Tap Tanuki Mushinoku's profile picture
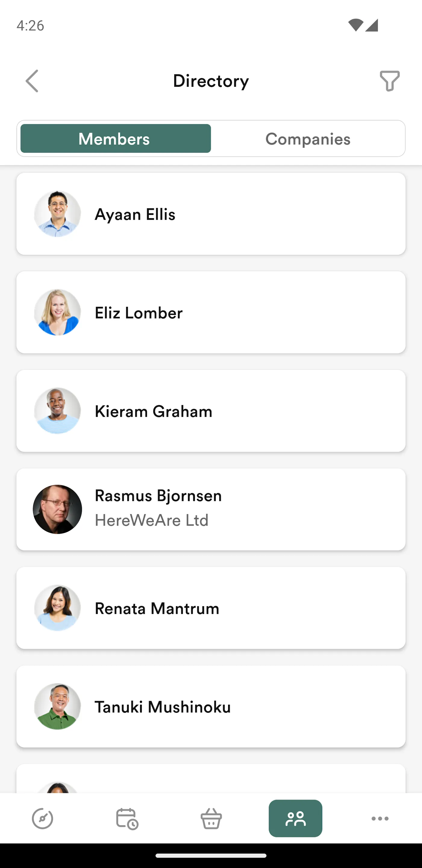Screen dimensions: 422x868 click(58, 706)
